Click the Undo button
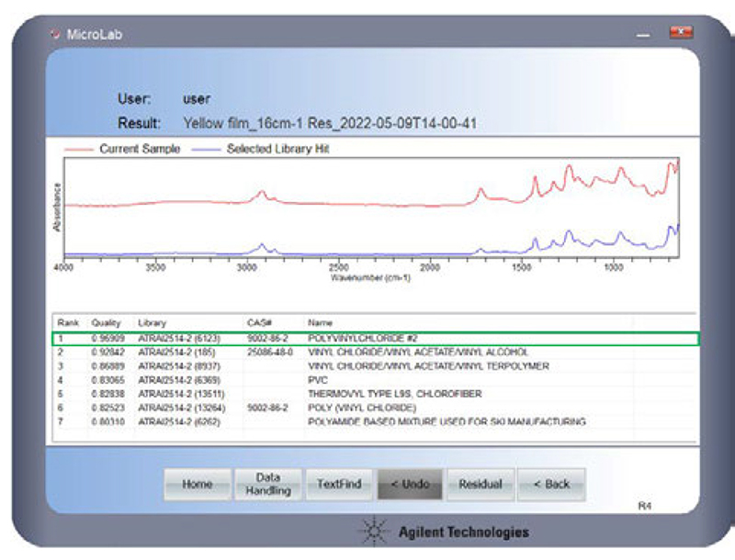The width and height of the screenshot is (735, 560). tap(410, 484)
